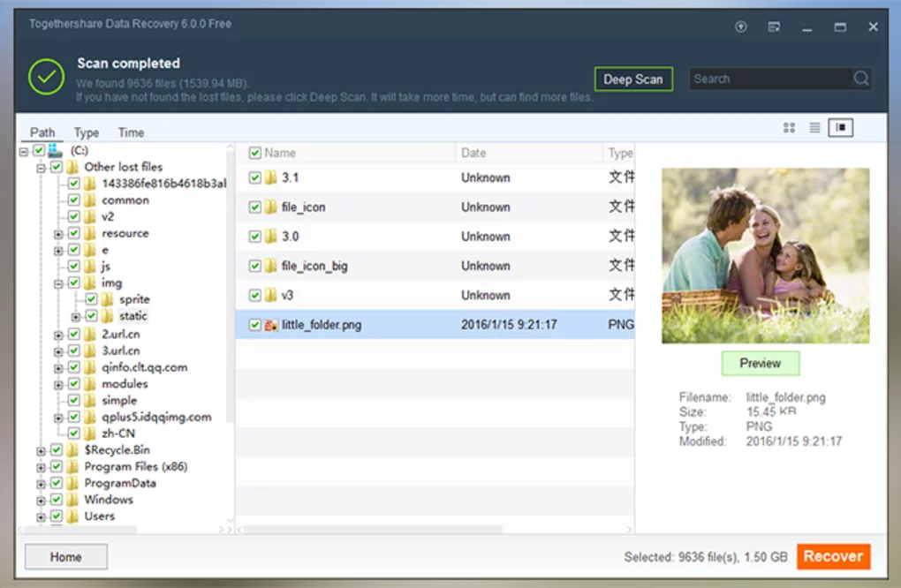Switch to thumbnail grid view
Screen dimensions: 901x588
pos(789,128)
